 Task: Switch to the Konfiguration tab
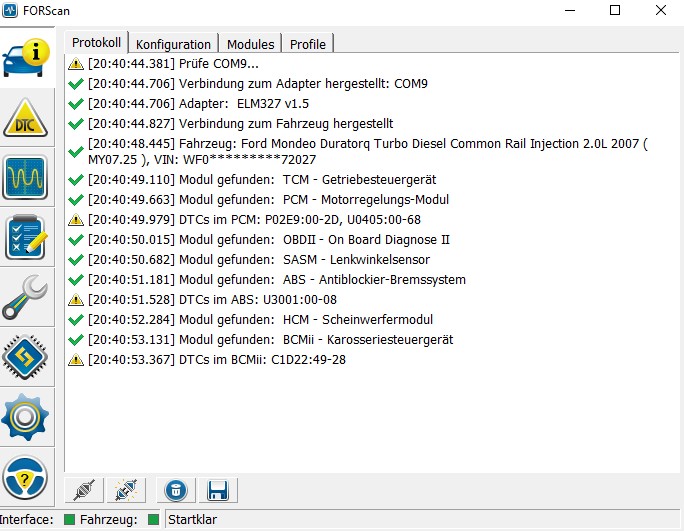pos(173,44)
